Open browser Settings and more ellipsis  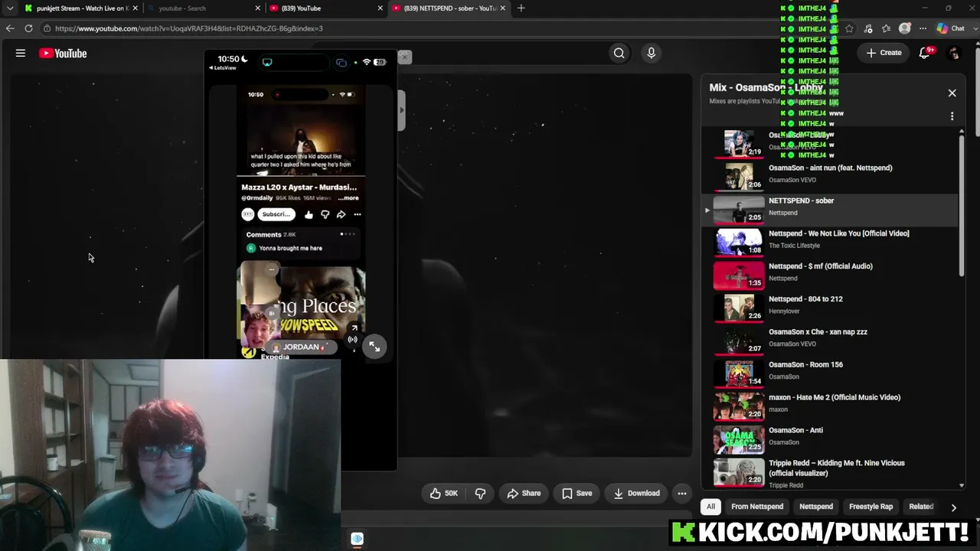(923, 28)
